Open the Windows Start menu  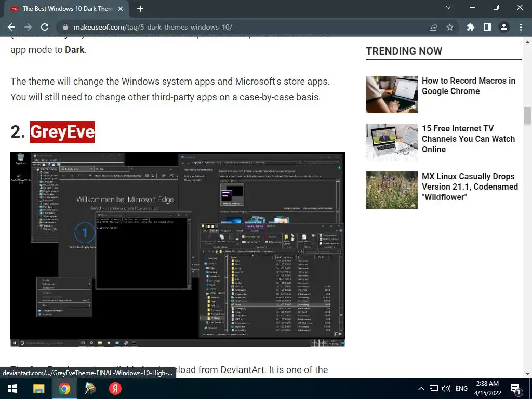tap(12, 389)
